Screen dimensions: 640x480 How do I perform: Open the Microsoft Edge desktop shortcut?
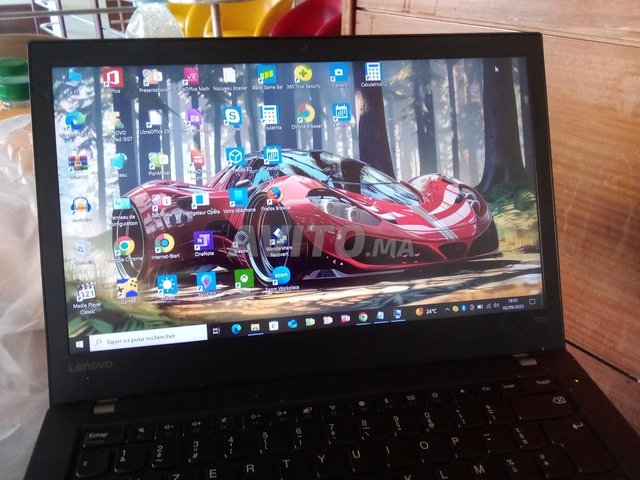tap(76, 124)
